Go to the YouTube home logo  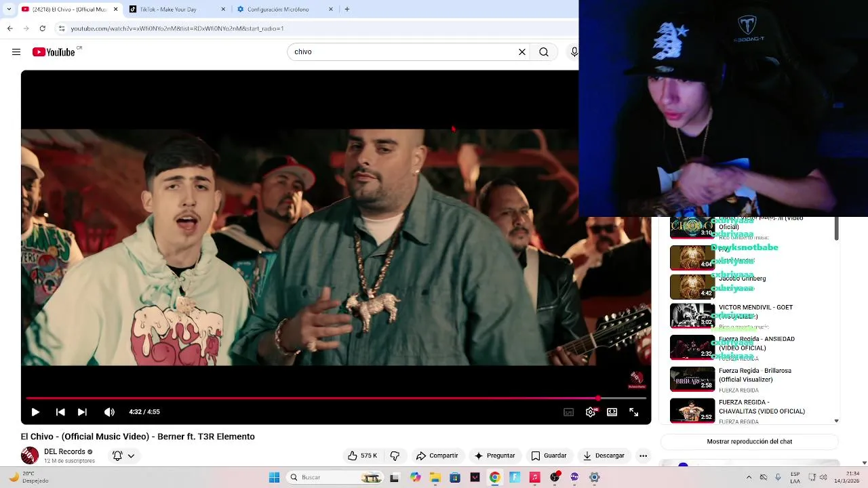point(54,52)
